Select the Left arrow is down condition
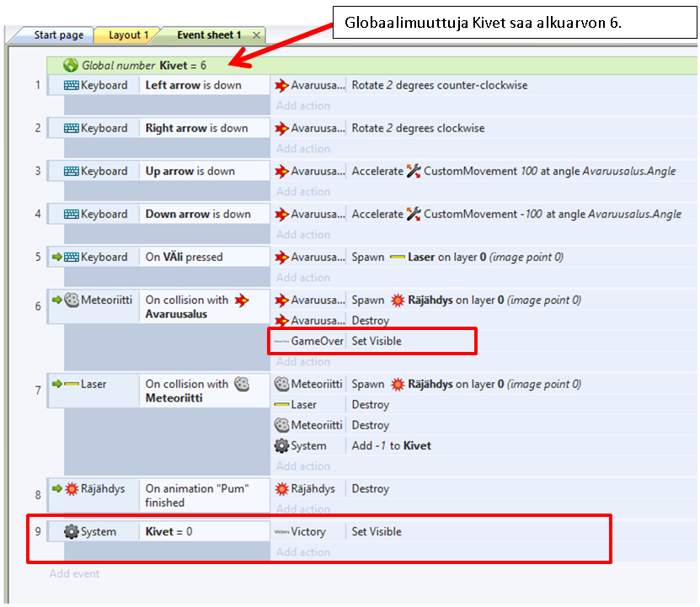This screenshot has width=700, height=607. point(193,85)
